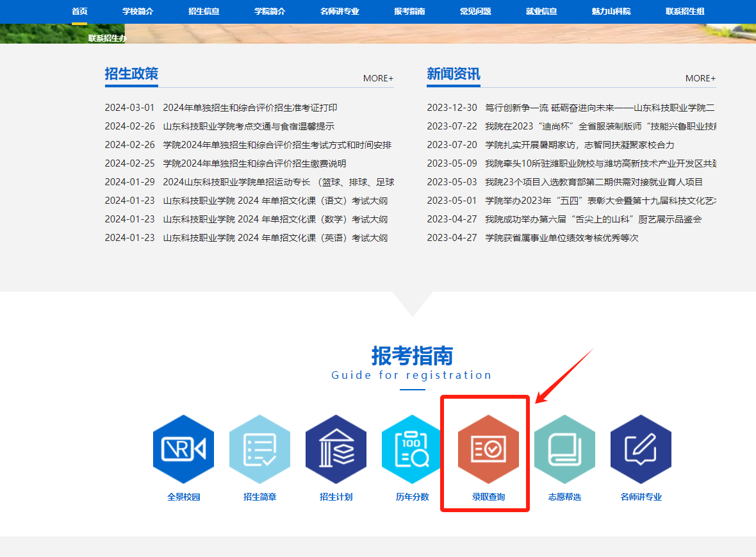Open the 志愿帮选 book hexagon icon
This screenshot has width=756, height=557.
564,449
